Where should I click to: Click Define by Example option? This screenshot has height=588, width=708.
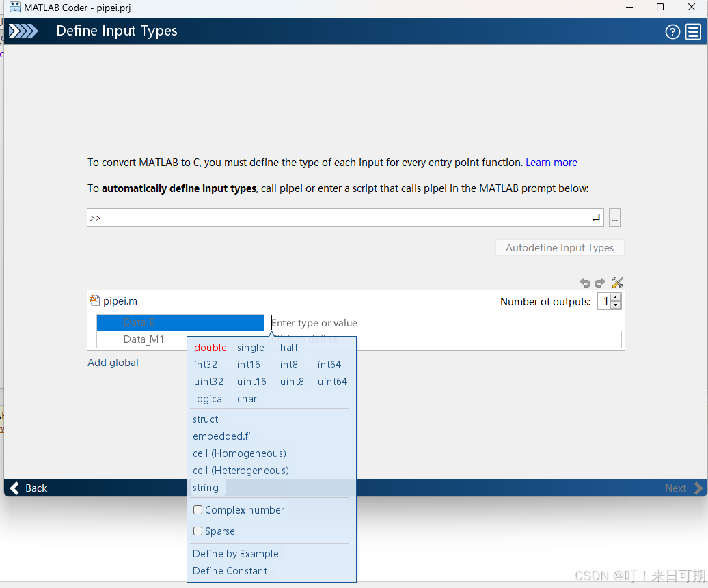(x=235, y=554)
